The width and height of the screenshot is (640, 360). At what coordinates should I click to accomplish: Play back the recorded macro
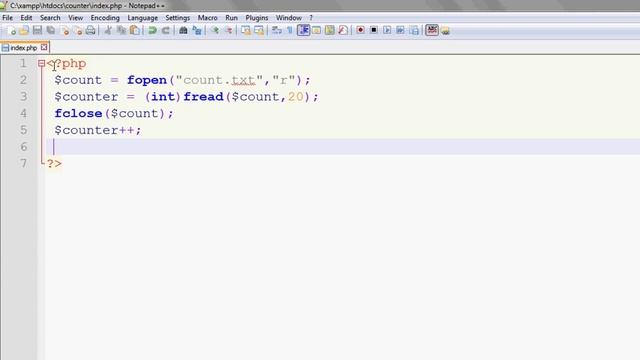pos(387,30)
